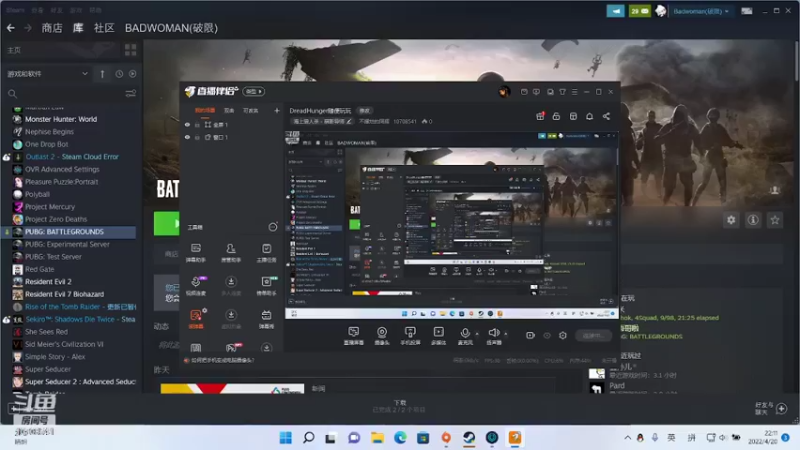Toggle recording camera icon in streaming toolbar
Image resolution: width=800 pixels, height=450 pixels.
(531, 336)
